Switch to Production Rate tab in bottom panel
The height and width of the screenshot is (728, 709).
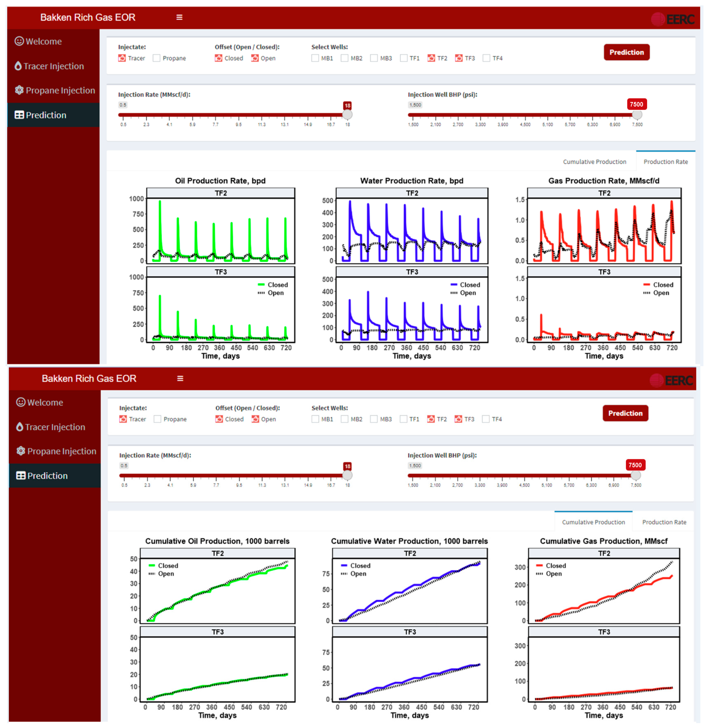click(664, 522)
